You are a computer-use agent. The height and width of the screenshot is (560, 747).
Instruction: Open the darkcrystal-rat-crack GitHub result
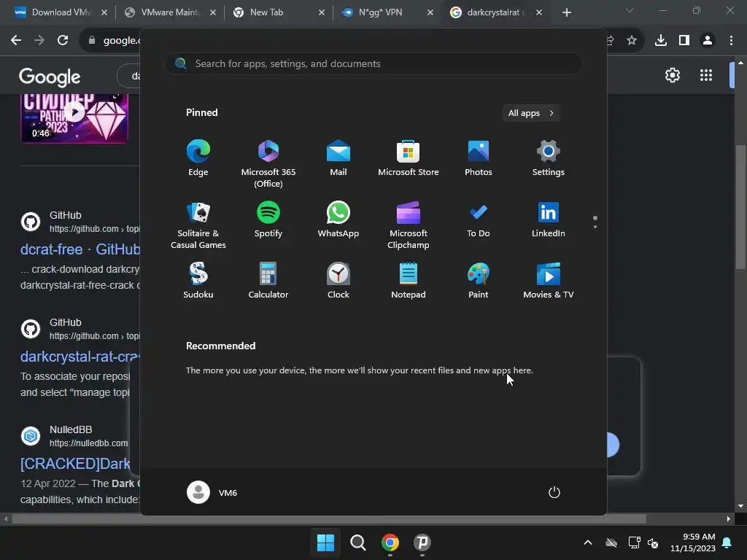pos(80,356)
